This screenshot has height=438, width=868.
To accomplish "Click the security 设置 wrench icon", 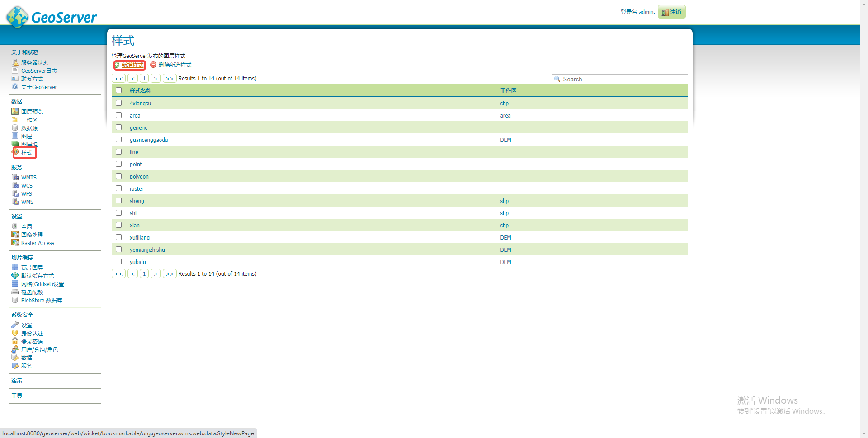I will (x=15, y=325).
